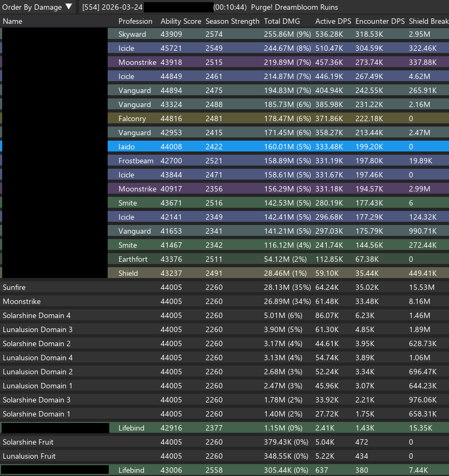
Task: Select Icicle row with score 45721
Action: [x=225, y=48]
